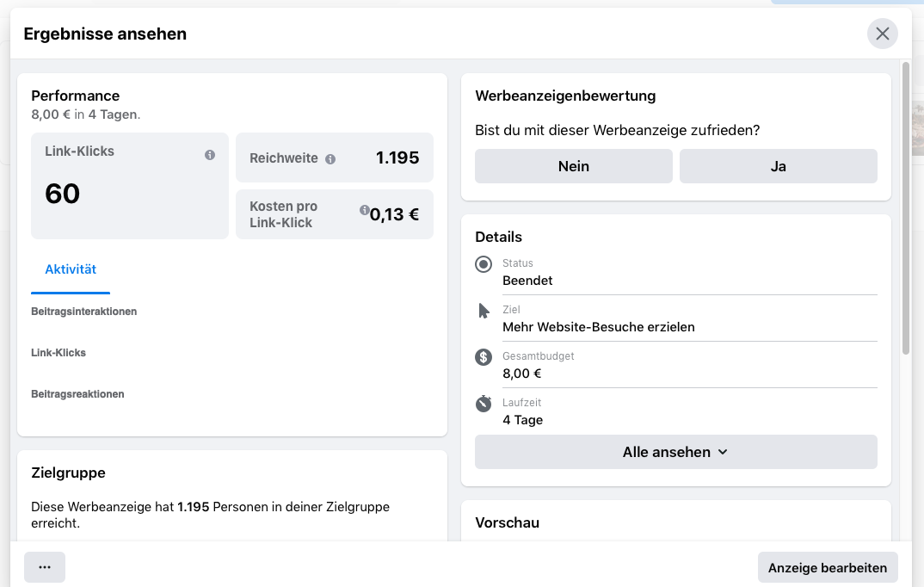Open the three-dots more options button
The height and width of the screenshot is (587, 924).
(45, 567)
